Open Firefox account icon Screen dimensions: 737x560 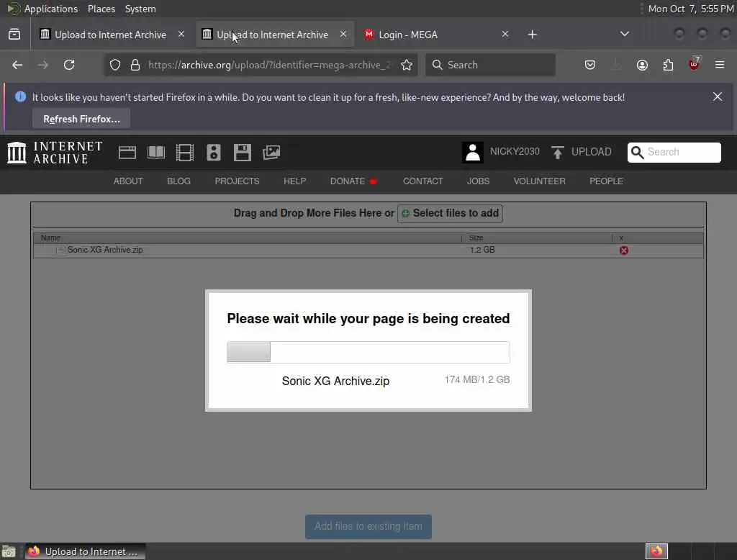(x=642, y=65)
